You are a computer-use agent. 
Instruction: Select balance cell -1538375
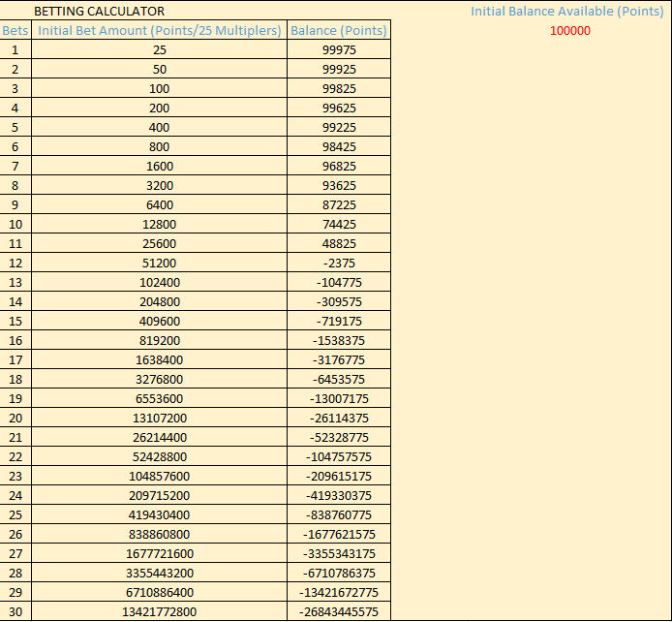(x=339, y=340)
